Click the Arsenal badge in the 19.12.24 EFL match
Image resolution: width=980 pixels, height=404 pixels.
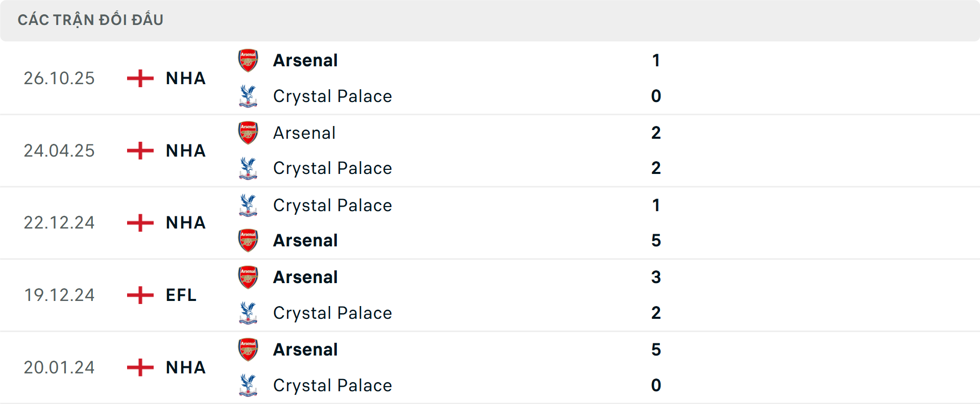(x=248, y=277)
